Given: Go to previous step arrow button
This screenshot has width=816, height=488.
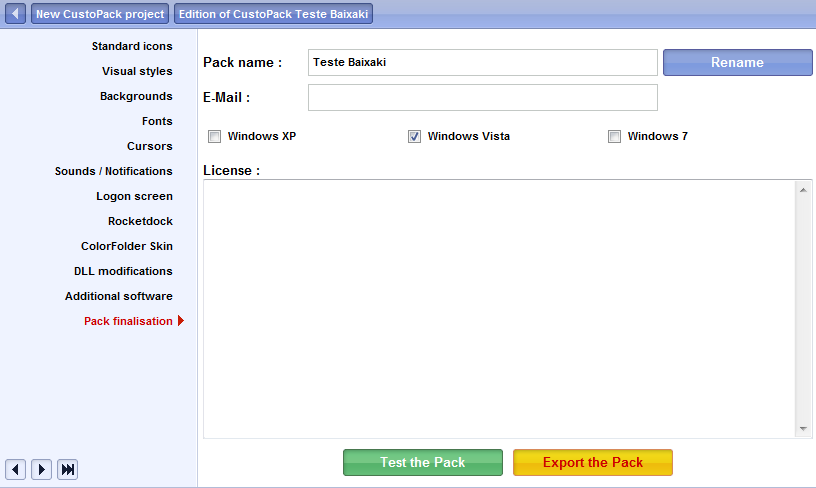Looking at the screenshot, I should click(x=16, y=470).
